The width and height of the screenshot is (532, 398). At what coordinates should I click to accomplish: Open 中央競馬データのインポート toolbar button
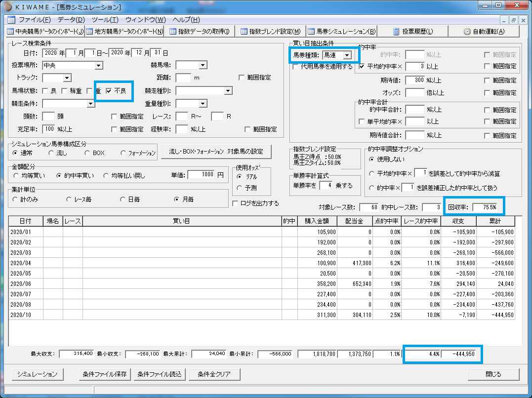tap(45, 32)
